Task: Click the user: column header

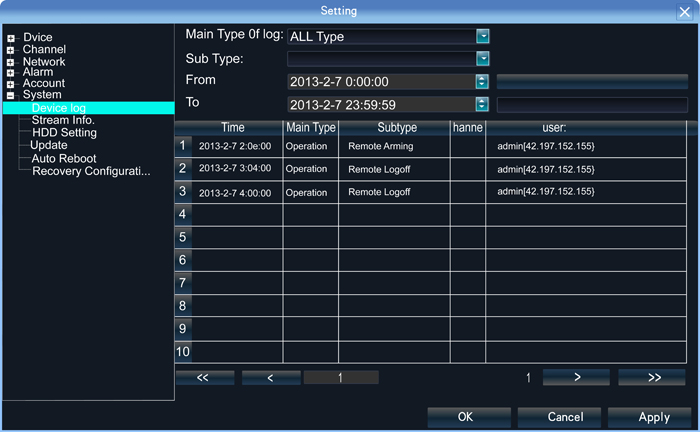Action: point(586,128)
